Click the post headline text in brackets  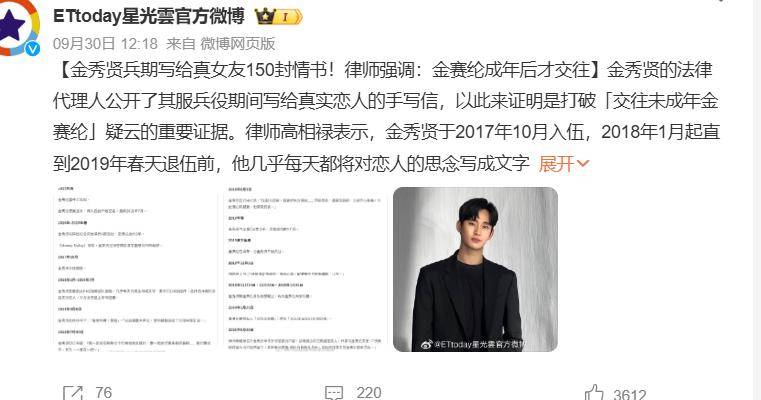click(x=330, y=70)
